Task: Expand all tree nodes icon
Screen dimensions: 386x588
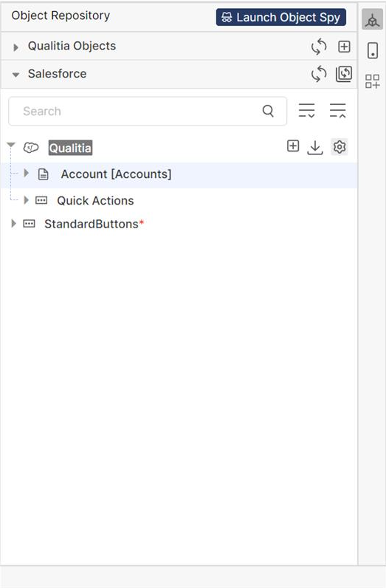Action: coord(306,111)
